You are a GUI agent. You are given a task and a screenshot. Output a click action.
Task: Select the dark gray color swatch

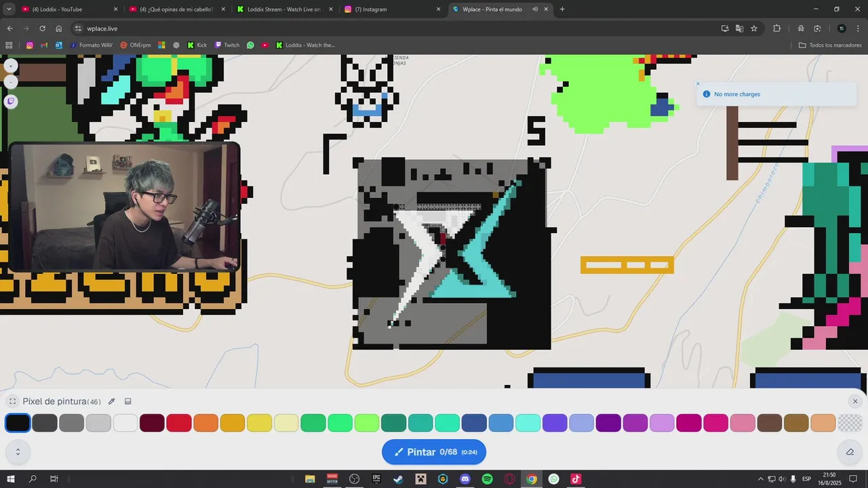pos(45,423)
